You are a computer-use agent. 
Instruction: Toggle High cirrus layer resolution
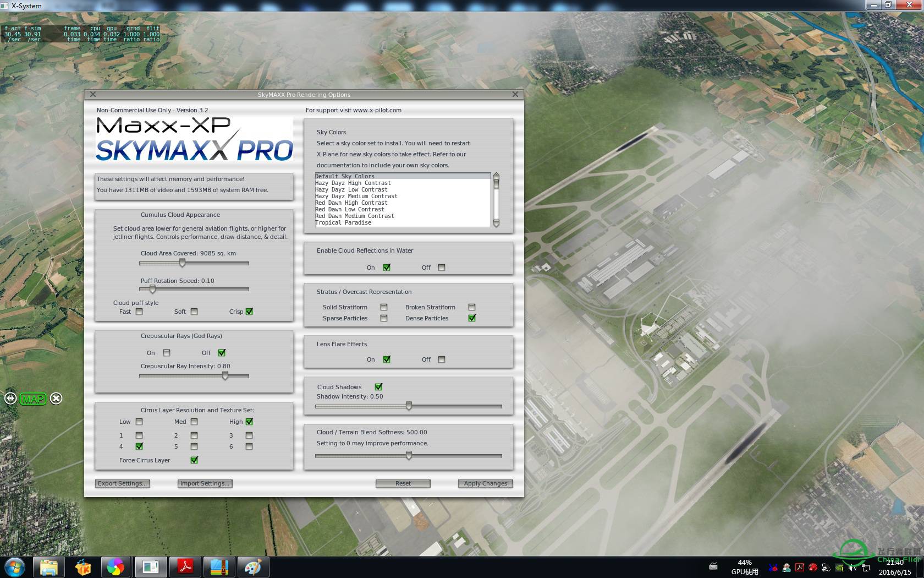[249, 422]
